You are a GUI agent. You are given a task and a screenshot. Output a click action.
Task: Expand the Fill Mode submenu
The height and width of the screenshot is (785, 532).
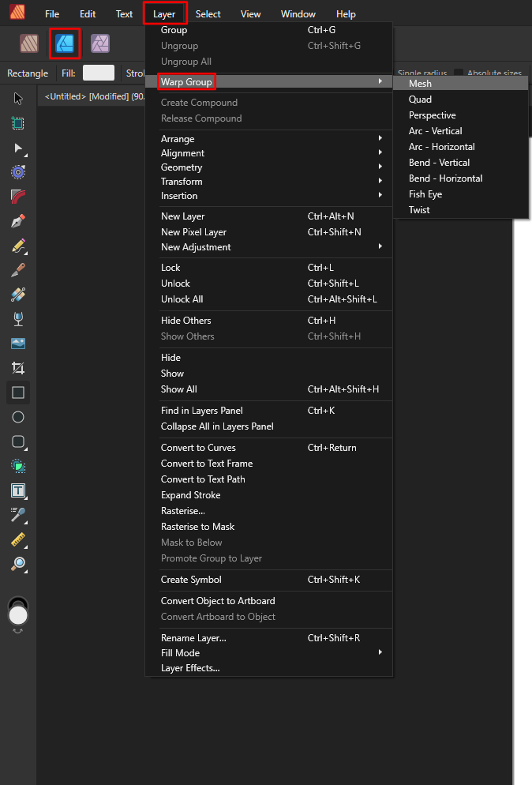click(180, 652)
